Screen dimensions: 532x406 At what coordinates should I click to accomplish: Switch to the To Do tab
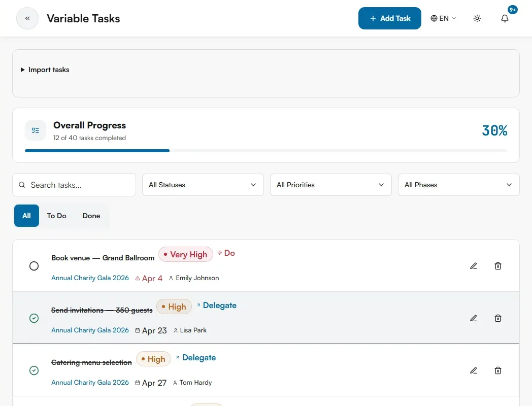coord(57,216)
